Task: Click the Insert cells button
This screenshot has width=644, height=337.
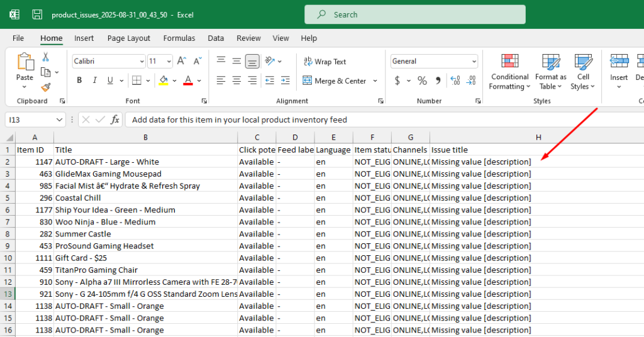Action: pos(619,72)
